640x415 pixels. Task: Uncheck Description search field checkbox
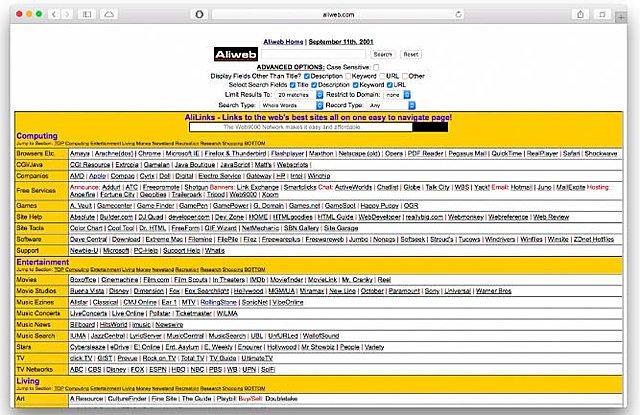pos(314,85)
